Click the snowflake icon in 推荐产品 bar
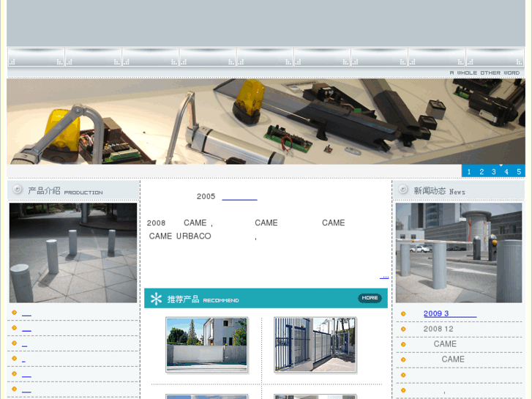Viewport: 532px width, 399px height. (156, 299)
